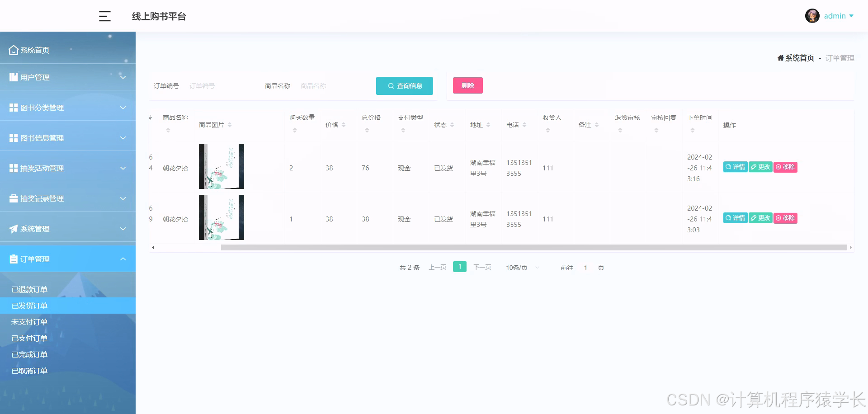Click the 查询信息 search button

(x=405, y=86)
